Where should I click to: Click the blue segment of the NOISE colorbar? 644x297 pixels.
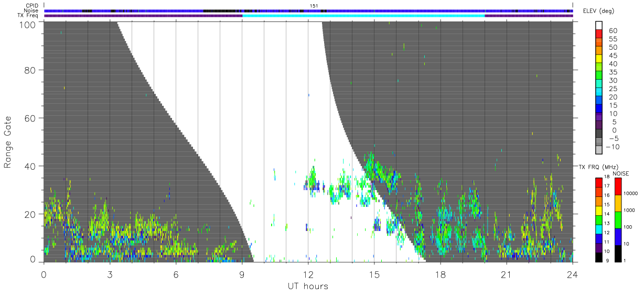(617, 236)
